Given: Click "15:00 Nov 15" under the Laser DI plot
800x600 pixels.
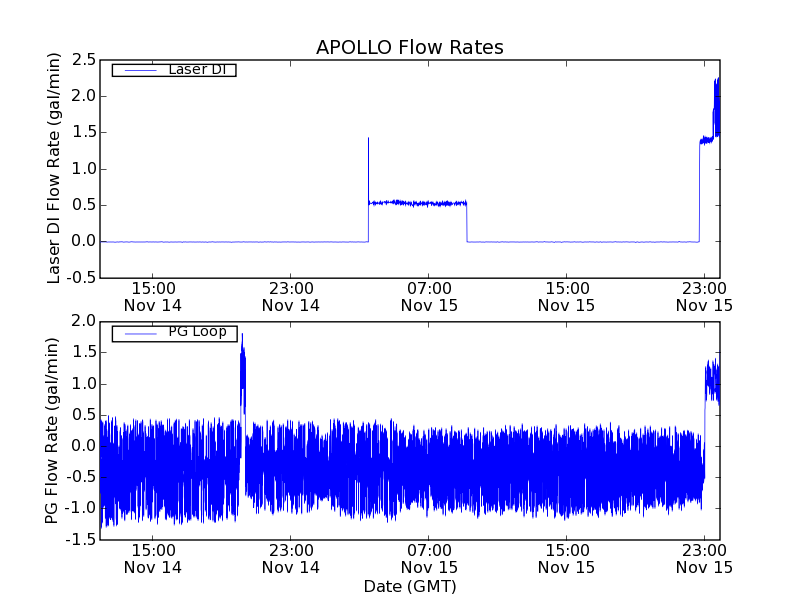Looking at the screenshot, I should [567, 297].
